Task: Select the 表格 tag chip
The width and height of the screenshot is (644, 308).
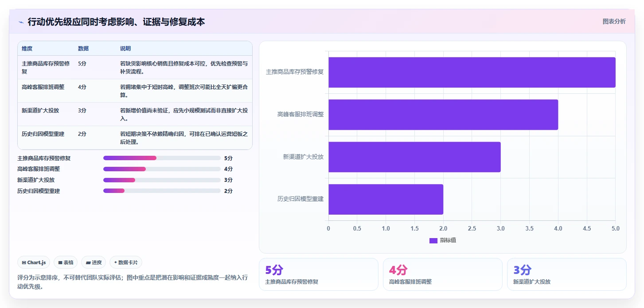Action: click(x=66, y=262)
